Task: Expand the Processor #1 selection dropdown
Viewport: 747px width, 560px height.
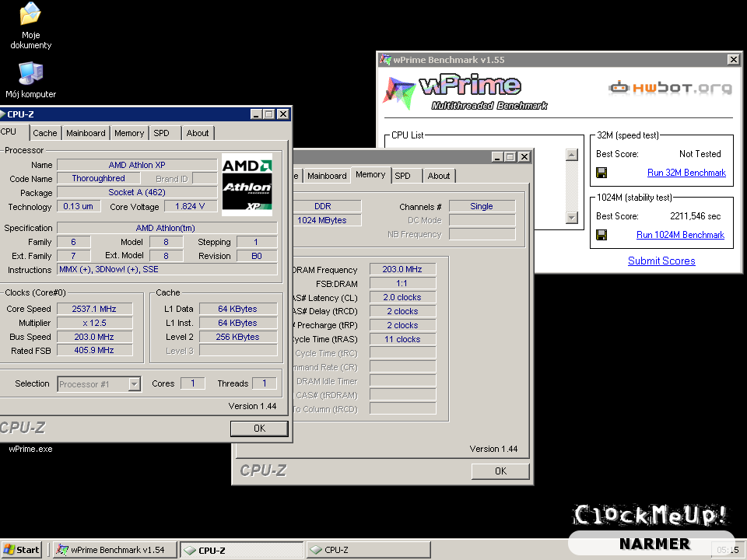Action: point(135,383)
